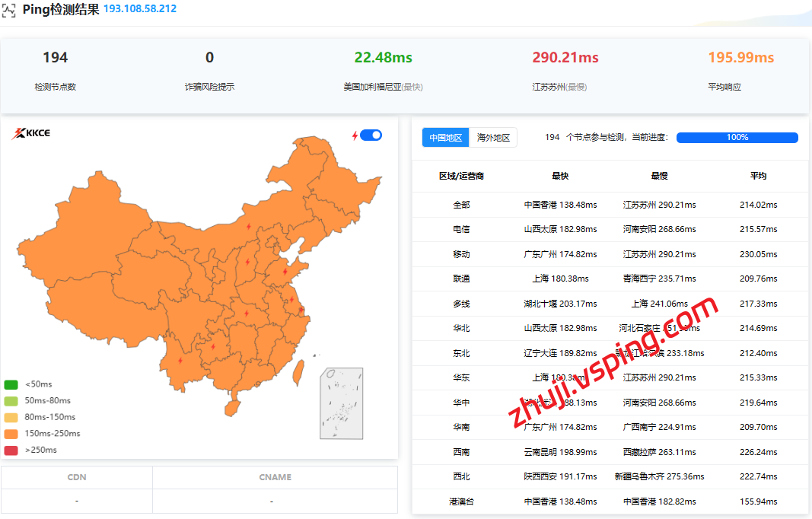The height and width of the screenshot is (519, 812).
Task: Click the red >250ms legend swatch
Action: (11, 451)
